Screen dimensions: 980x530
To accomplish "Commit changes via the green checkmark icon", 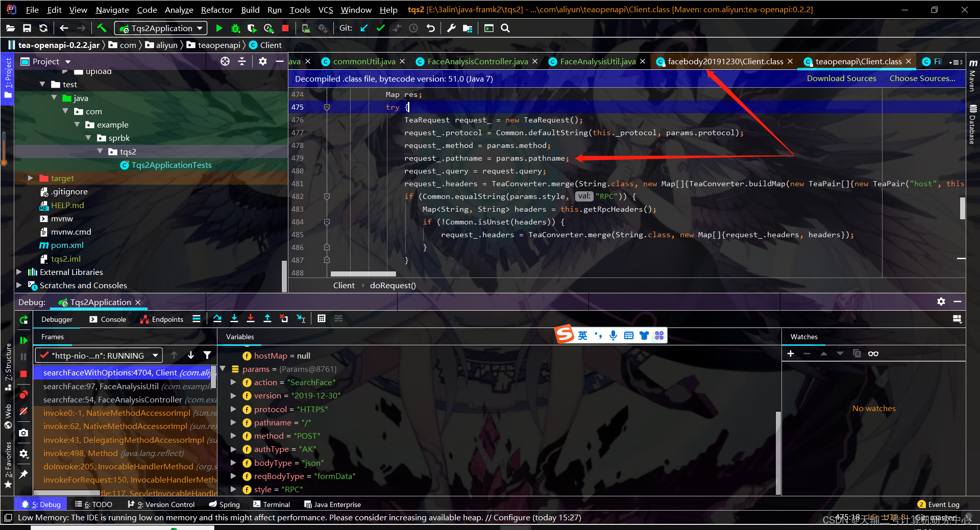I will pos(380,28).
